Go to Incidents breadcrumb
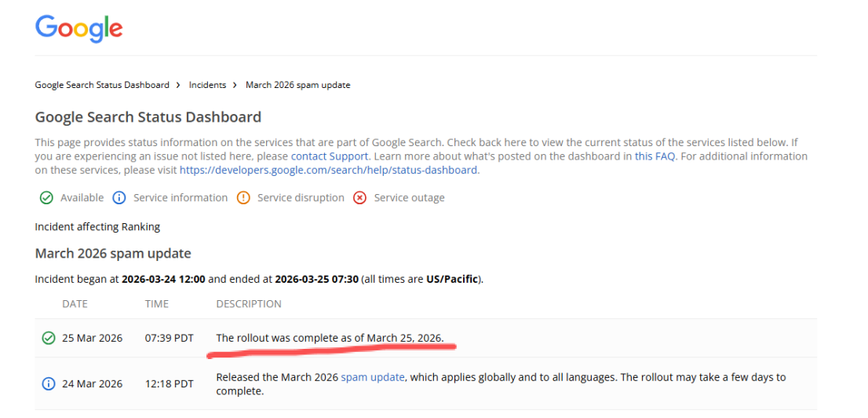 pos(208,85)
